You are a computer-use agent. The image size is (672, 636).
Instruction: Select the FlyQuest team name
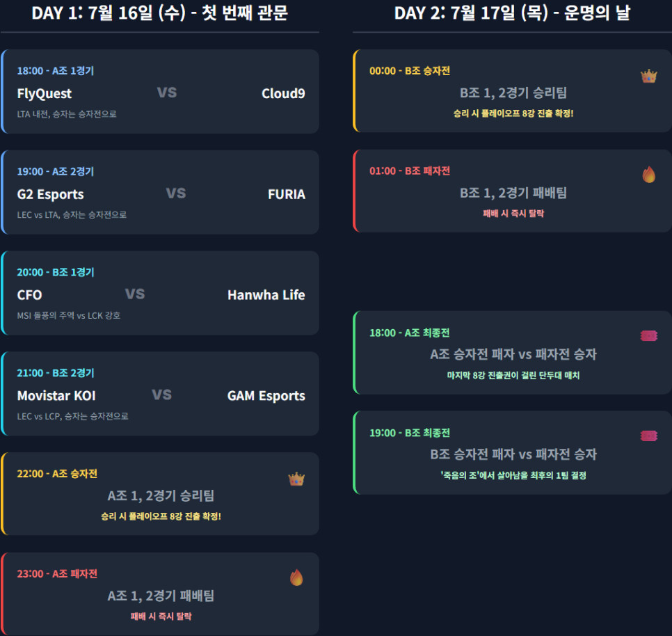click(45, 93)
